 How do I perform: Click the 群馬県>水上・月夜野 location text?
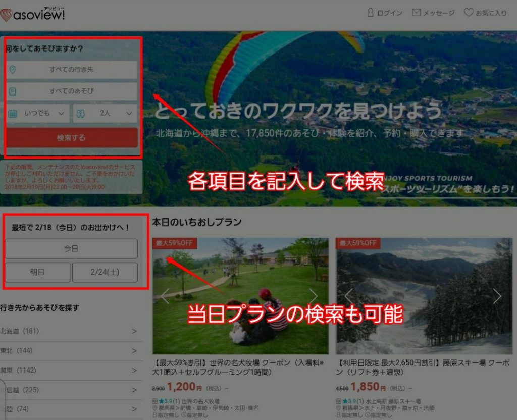pos(388,408)
